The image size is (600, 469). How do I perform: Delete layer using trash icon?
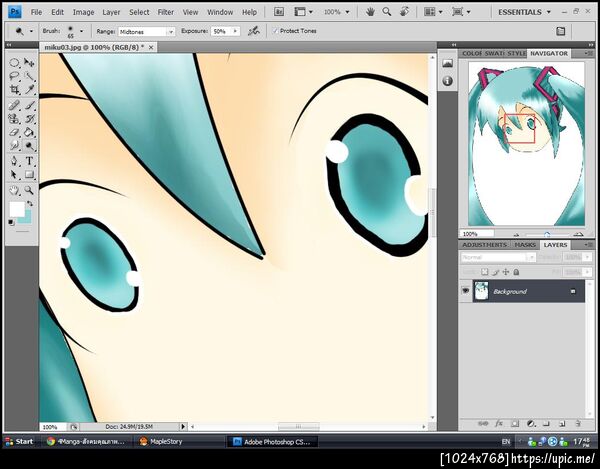pyautogui.click(x=578, y=423)
